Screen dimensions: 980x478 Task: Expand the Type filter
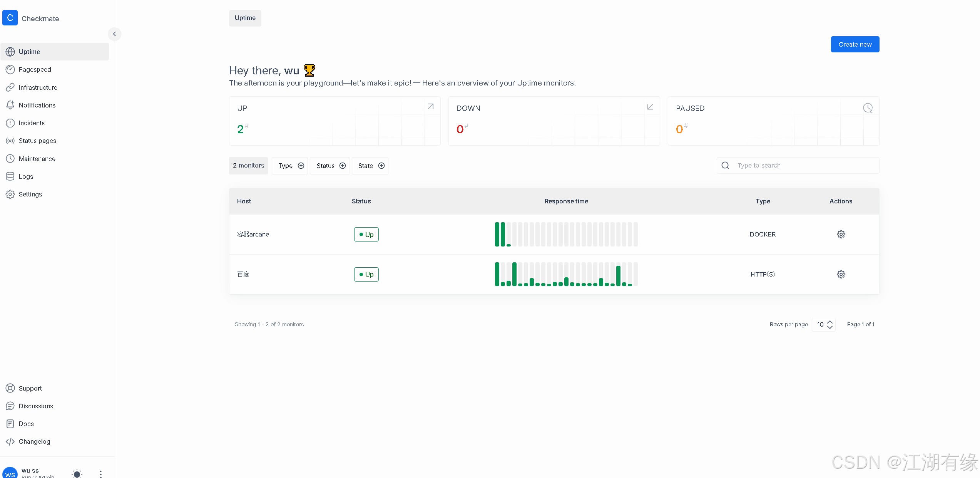pyautogui.click(x=290, y=166)
